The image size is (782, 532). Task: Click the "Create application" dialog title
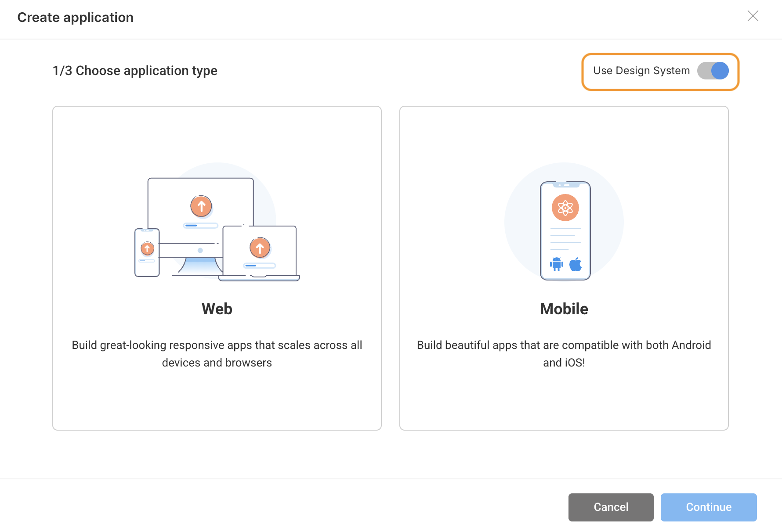click(x=75, y=18)
